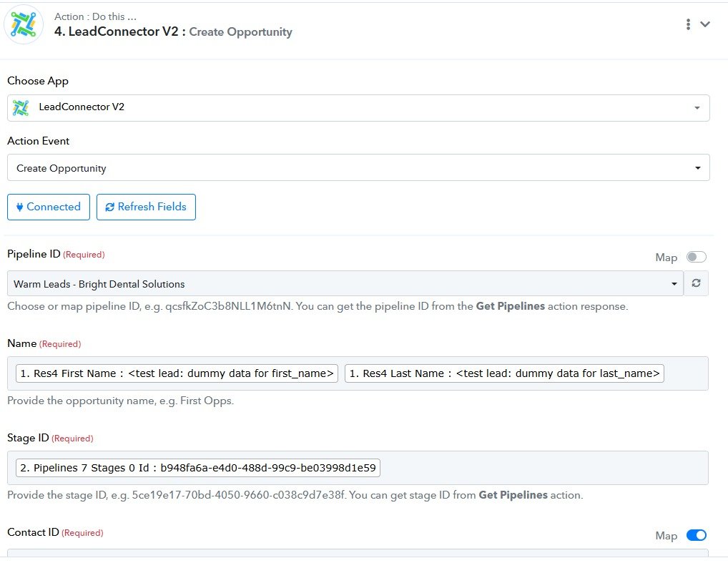
Task: Click the 'Action : Do this ...' header label
Action: pyautogui.click(x=95, y=16)
